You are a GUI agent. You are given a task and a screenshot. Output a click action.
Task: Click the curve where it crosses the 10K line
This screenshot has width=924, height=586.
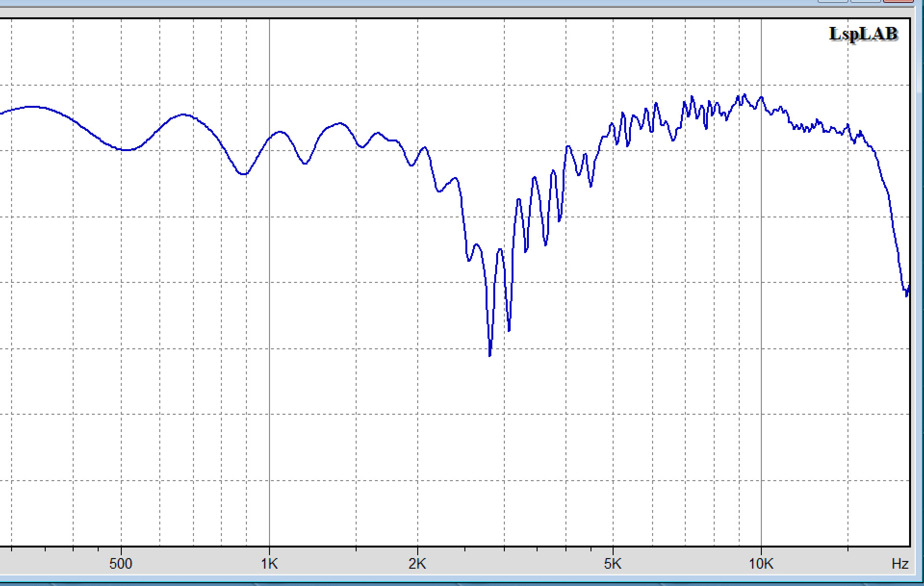[x=761, y=98]
